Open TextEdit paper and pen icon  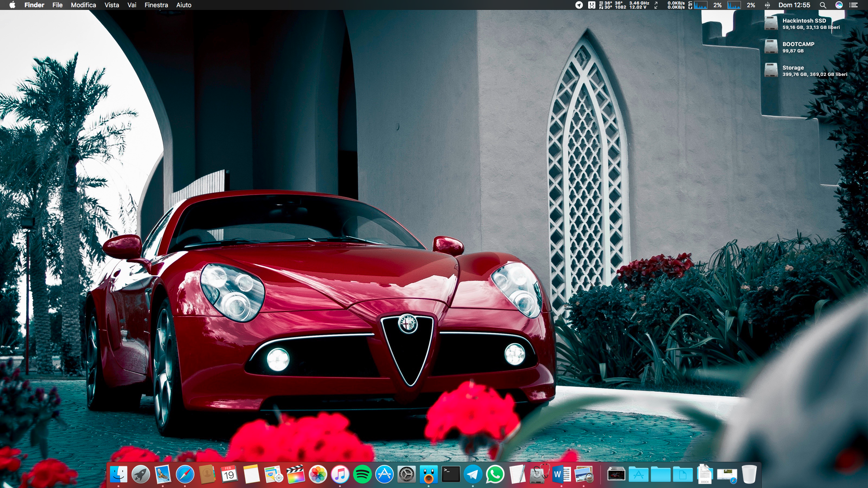coord(517,474)
